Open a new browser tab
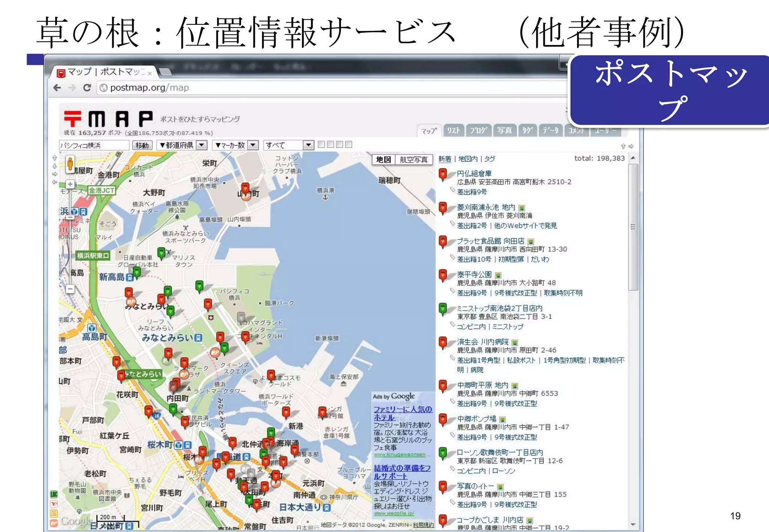 tap(165, 72)
